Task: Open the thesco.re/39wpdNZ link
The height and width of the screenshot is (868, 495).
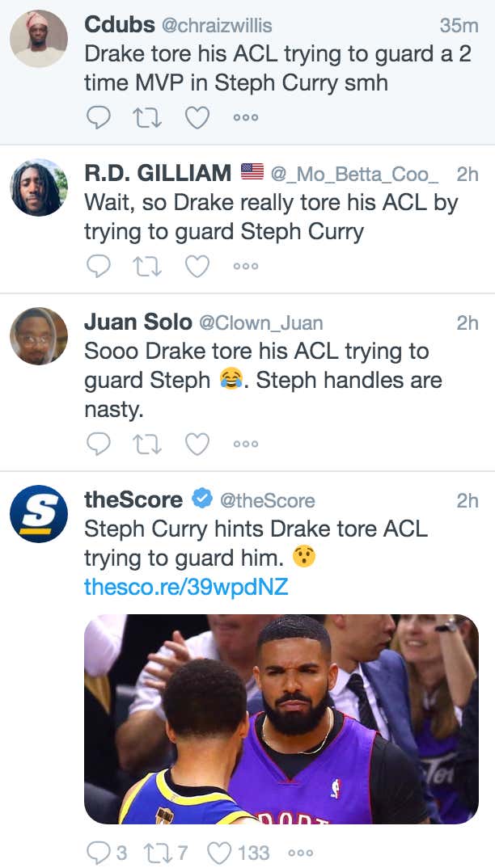Action: tap(186, 586)
